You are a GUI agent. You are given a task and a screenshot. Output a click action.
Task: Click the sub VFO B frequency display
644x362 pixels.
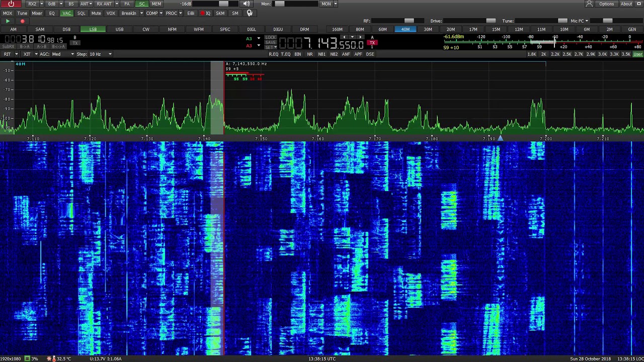(x=33, y=39)
